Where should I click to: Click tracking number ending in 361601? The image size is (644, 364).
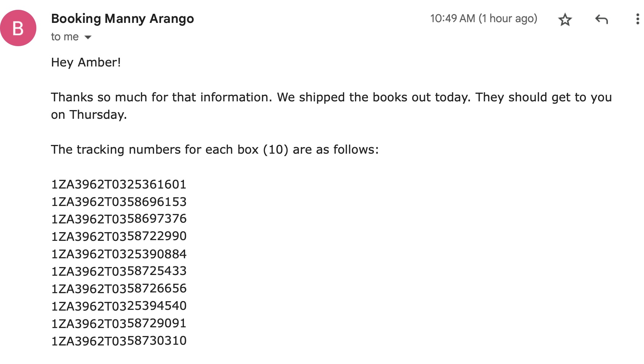point(118,184)
